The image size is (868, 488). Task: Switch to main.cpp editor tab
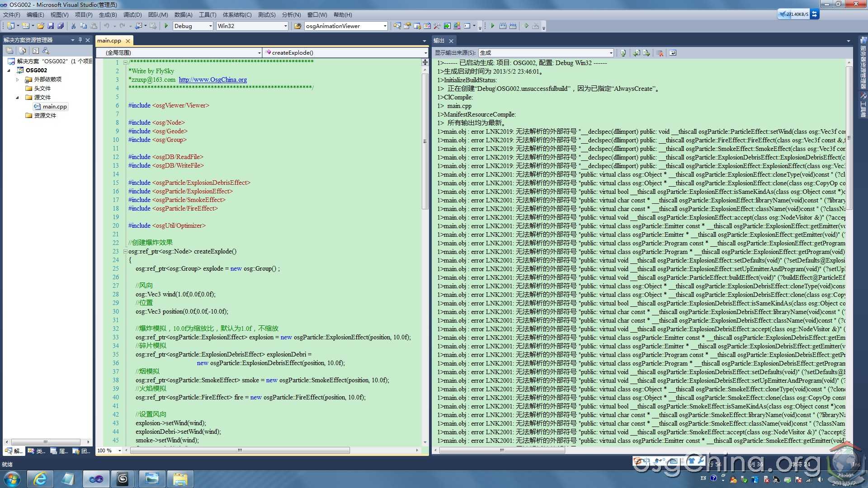109,41
